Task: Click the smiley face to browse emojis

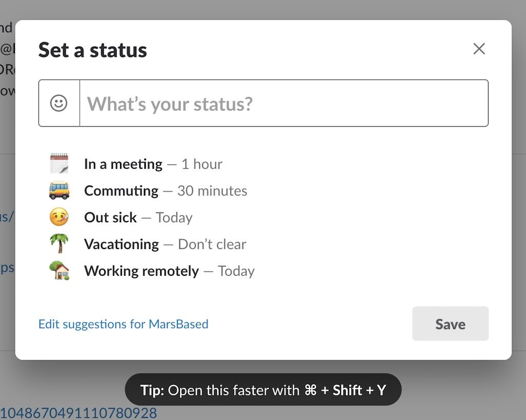Action: (x=59, y=103)
